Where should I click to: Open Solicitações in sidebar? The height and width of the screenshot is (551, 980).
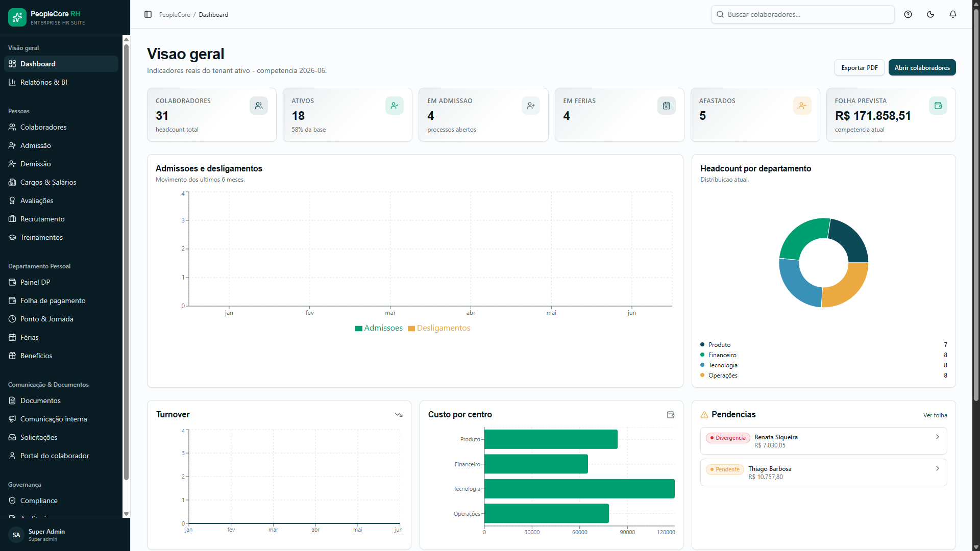pos(61,437)
